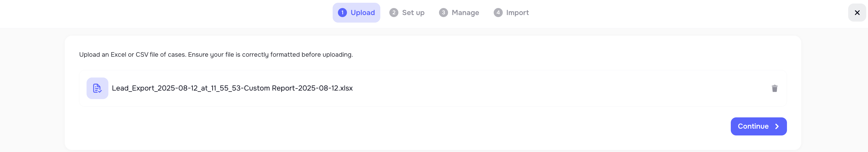The height and width of the screenshot is (152, 868).
Task: Click the chevron arrow inside Continue button
Action: point(777,126)
